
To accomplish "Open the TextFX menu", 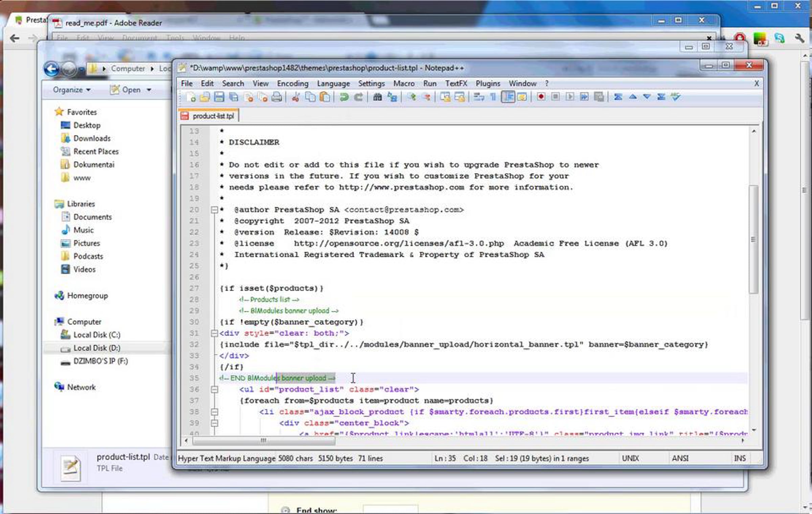I will point(456,84).
